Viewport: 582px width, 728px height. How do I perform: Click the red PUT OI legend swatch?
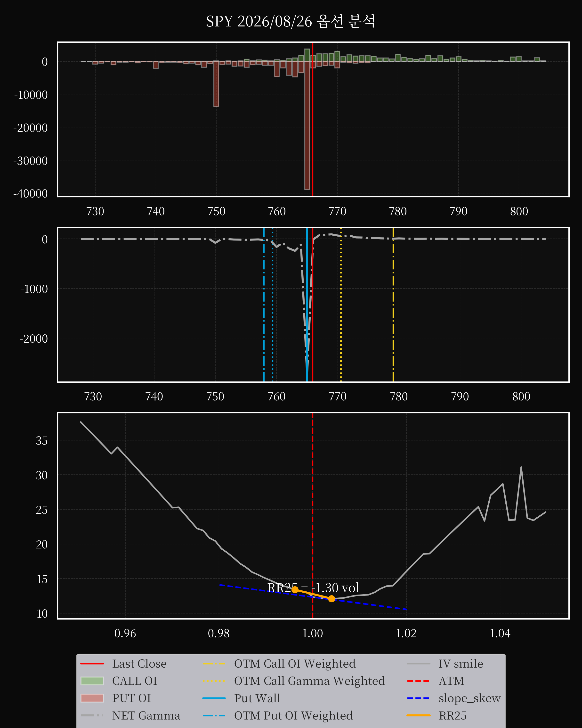pyautogui.click(x=92, y=698)
